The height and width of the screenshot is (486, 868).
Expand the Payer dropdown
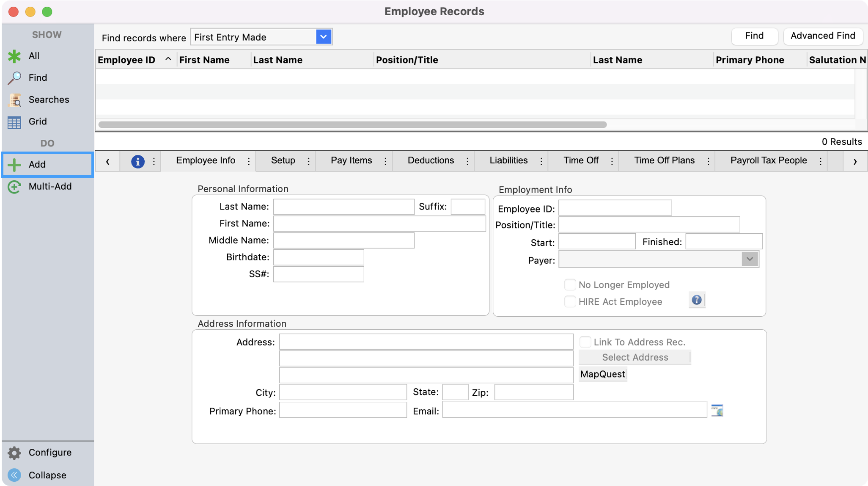(749, 259)
